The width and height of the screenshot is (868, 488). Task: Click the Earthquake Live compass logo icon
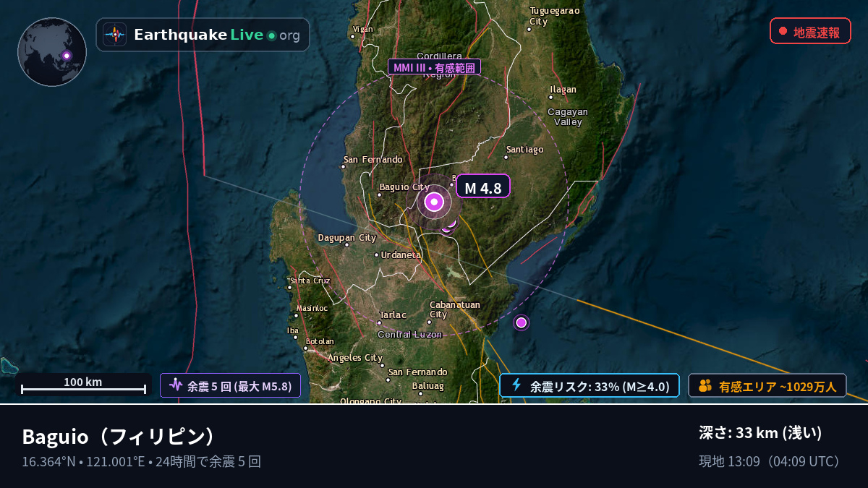tap(114, 35)
